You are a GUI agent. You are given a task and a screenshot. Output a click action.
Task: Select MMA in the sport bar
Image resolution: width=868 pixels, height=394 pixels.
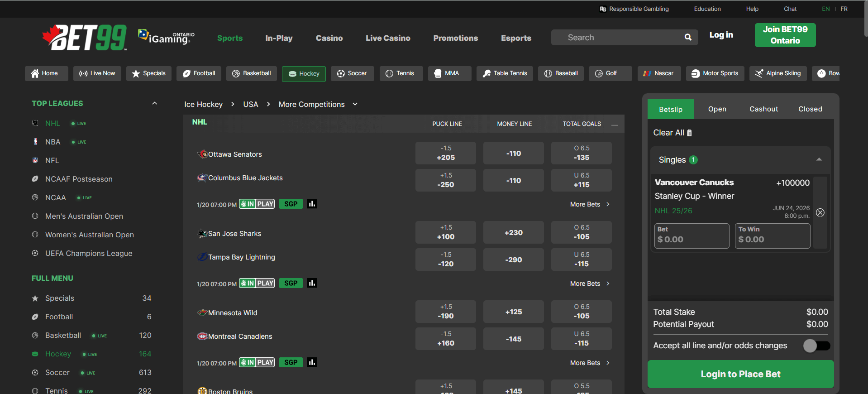click(x=450, y=73)
